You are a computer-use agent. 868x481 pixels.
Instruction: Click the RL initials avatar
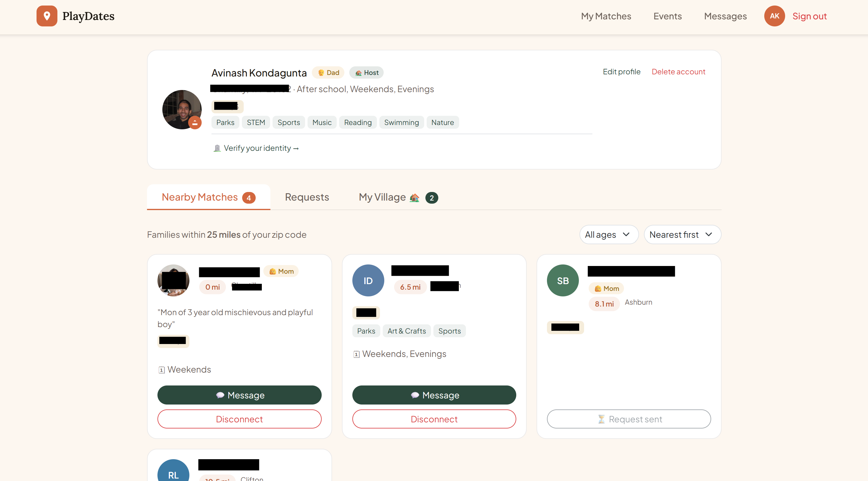tap(173, 470)
